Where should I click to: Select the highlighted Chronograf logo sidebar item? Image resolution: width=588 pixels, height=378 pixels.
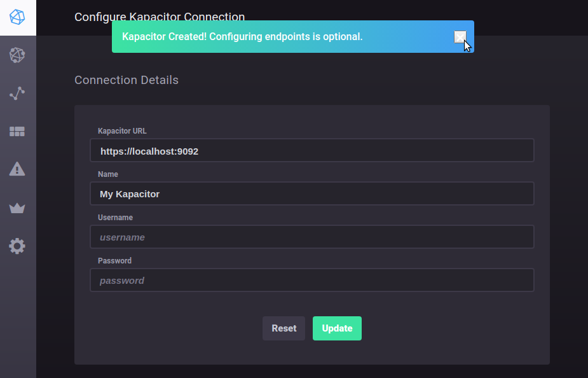pos(18,17)
